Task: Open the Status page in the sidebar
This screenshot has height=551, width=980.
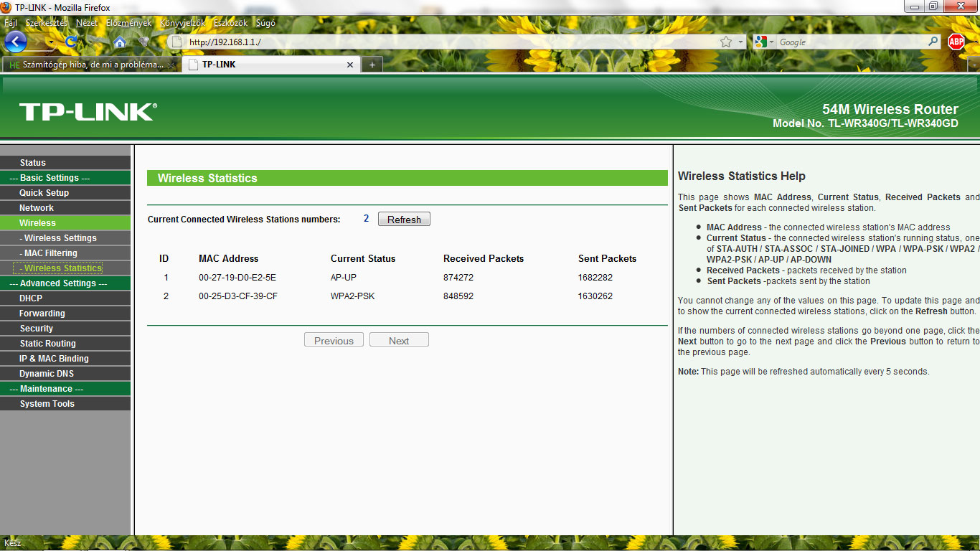Action: (65, 163)
